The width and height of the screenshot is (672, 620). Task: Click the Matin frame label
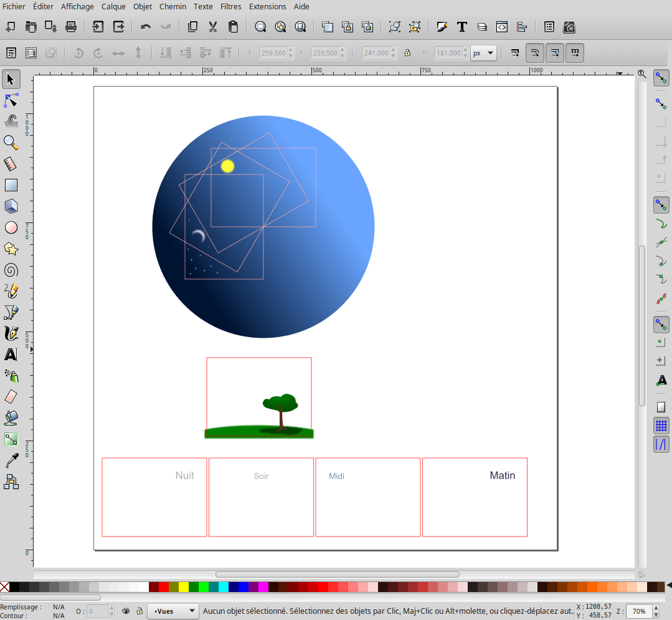tap(502, 475)
